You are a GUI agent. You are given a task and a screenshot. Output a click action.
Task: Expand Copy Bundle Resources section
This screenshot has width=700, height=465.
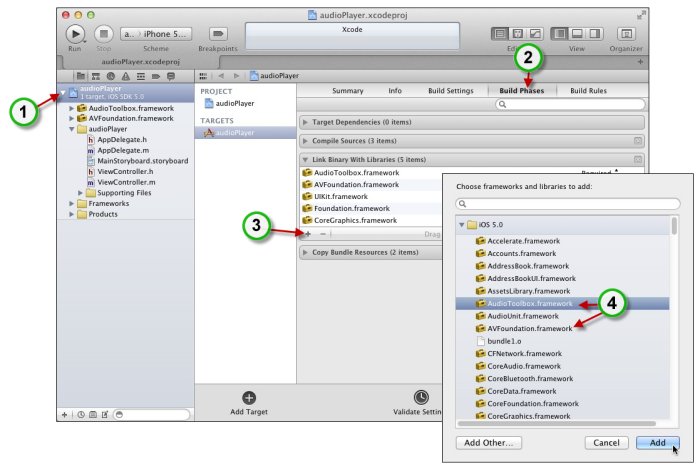point(305,253)
